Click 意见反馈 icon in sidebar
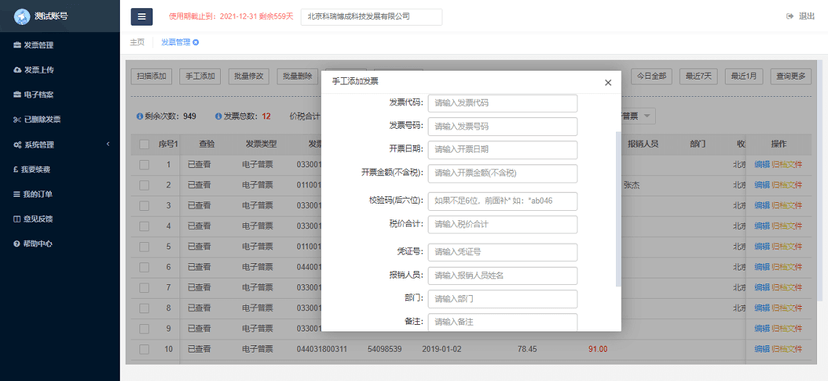828x381 pixels. 17,219
